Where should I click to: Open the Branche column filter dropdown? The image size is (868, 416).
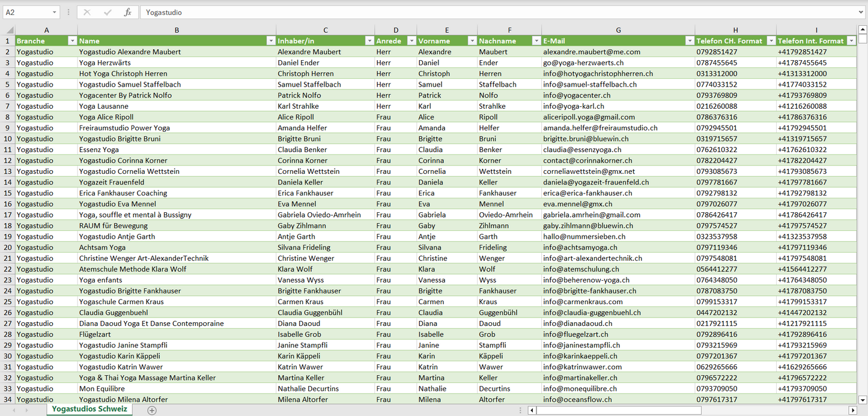72,41
